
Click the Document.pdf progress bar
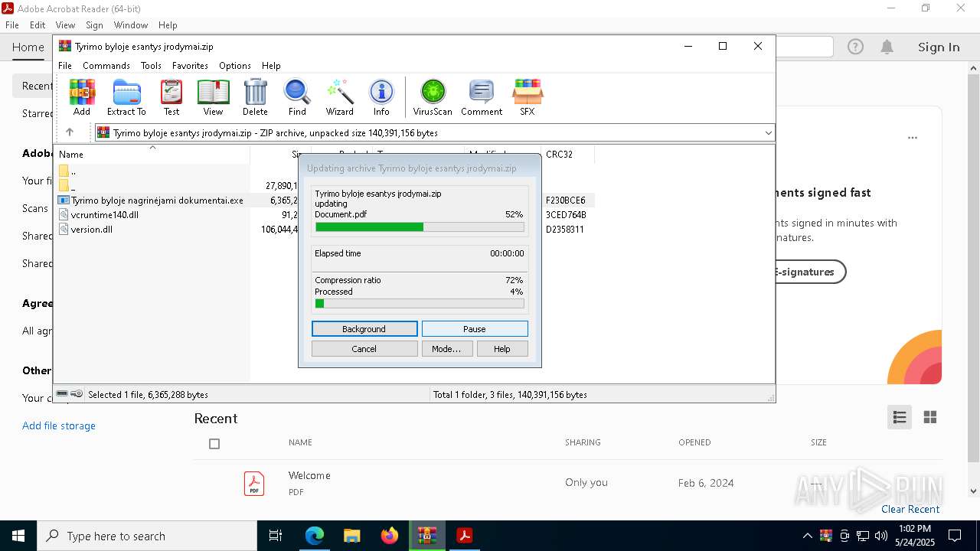pos(420,227)
